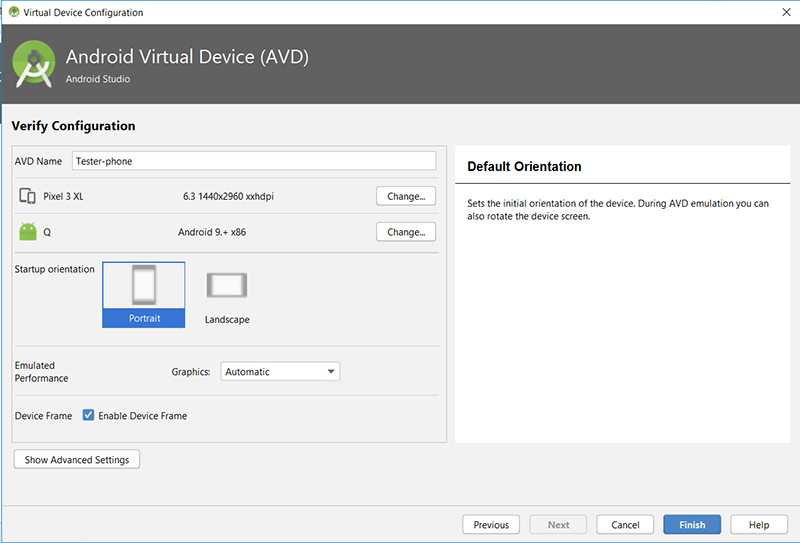
Task: Click the Emulated Performance label
Action: (41, 372)
